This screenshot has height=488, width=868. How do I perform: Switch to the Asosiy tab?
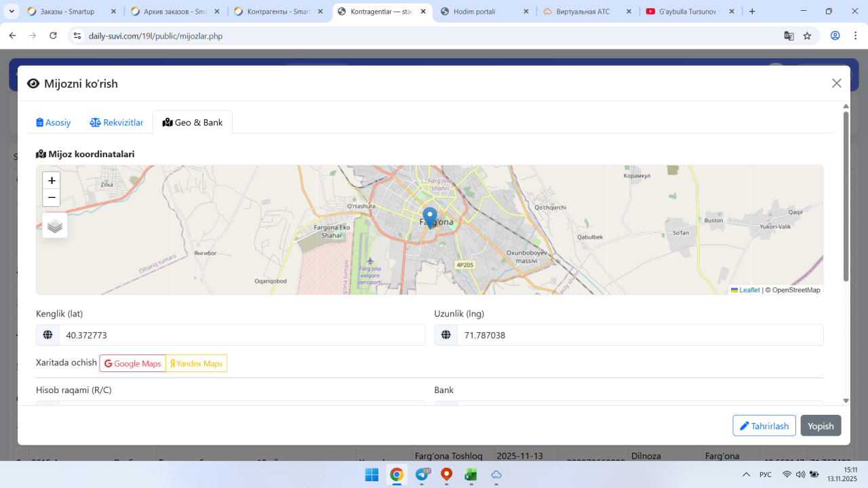(x=54, y=123)
